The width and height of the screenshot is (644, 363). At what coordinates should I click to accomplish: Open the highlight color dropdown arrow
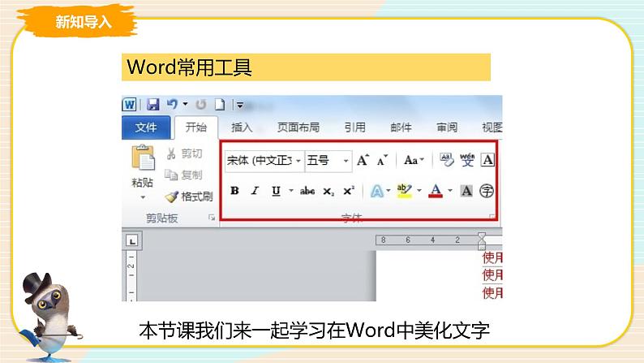[419, 190]
